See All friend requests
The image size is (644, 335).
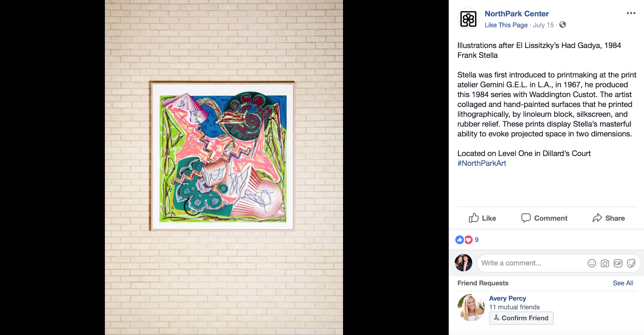click(623, 283)
